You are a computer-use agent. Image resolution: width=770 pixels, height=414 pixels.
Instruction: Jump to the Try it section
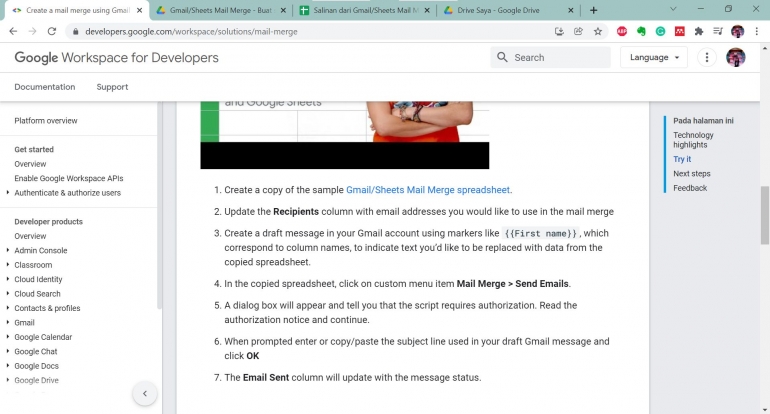pyautogui.click(x=682, y=159)
